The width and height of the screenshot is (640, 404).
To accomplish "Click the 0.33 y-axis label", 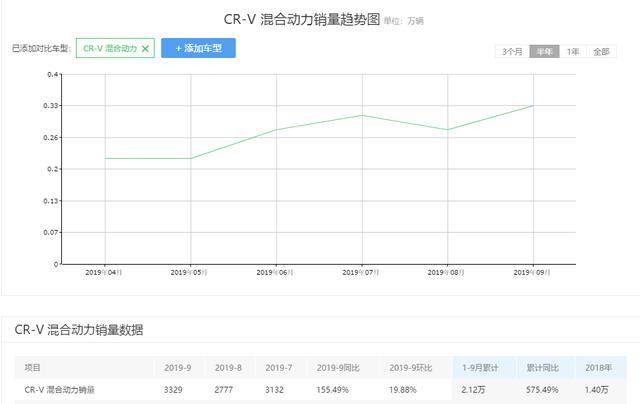I will [x=51, y=106].
